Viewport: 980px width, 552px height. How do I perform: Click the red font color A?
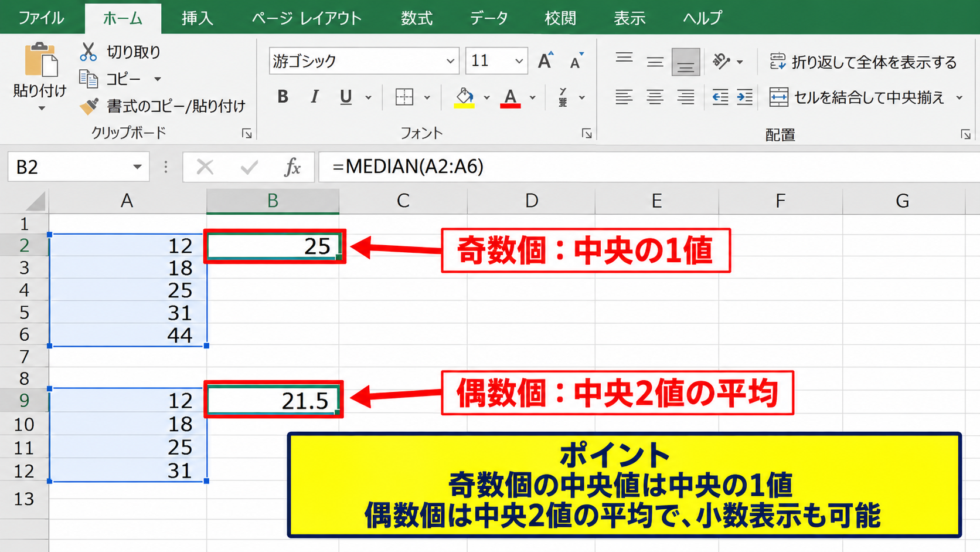(x=511, y=97)
